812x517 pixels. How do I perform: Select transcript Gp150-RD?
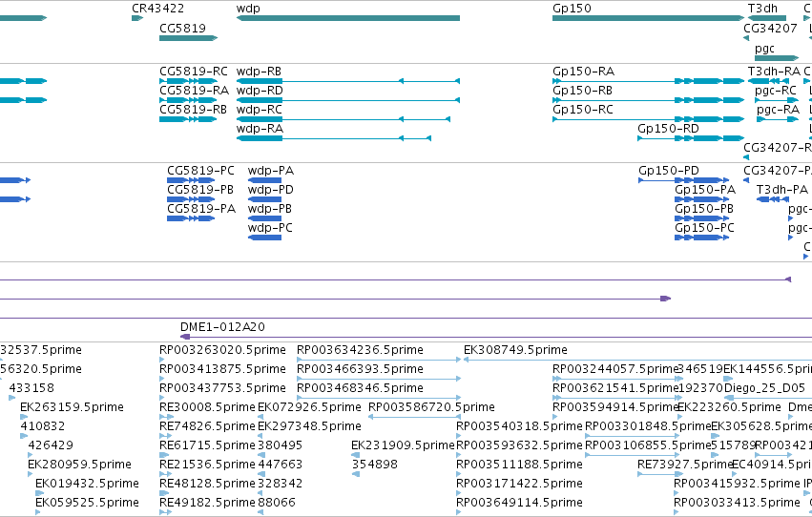692,138
